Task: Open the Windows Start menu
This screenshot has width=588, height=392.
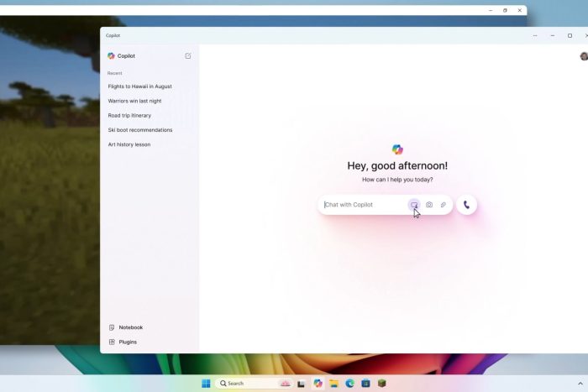Action: (x=206, y=384)
